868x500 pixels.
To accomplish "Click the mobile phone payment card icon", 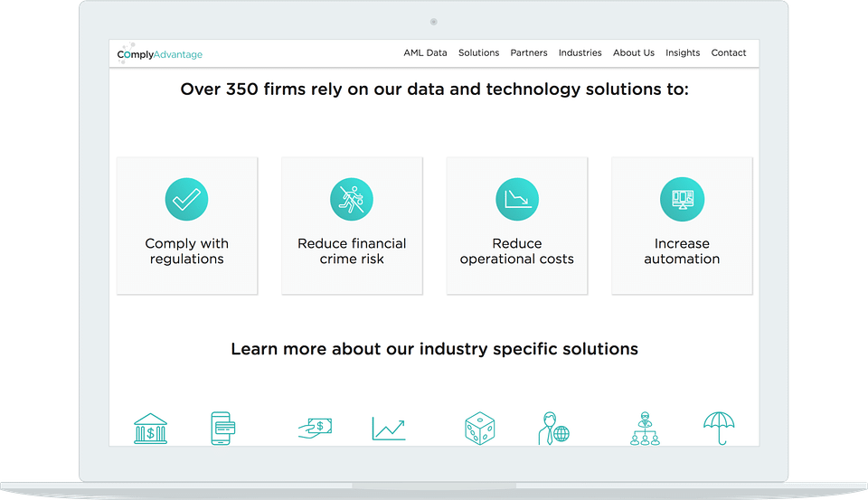I will (x=223, y=428).
